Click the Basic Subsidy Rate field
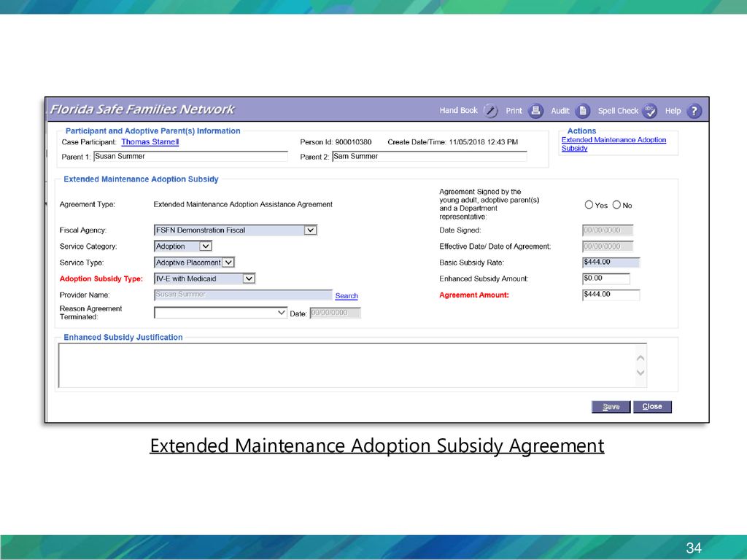The width and height of the screenshot is (747, 560). click(x=611, y=262)
